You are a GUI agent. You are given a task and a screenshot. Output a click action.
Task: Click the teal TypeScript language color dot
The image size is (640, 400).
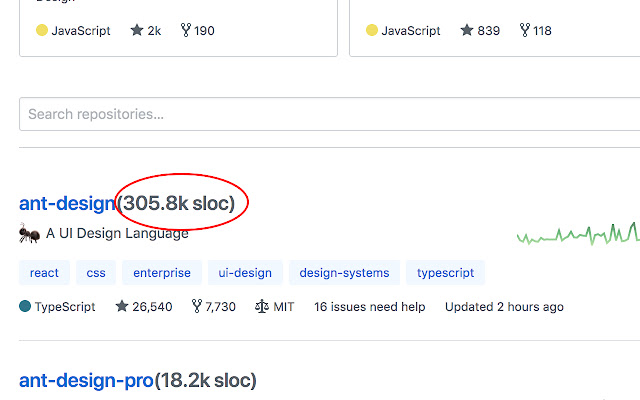pos(25,306)
